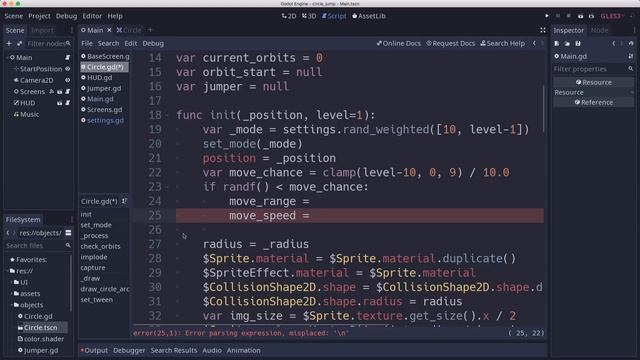Toggle method list sort order
Screen dimensions: 640x360
[124, 201]
